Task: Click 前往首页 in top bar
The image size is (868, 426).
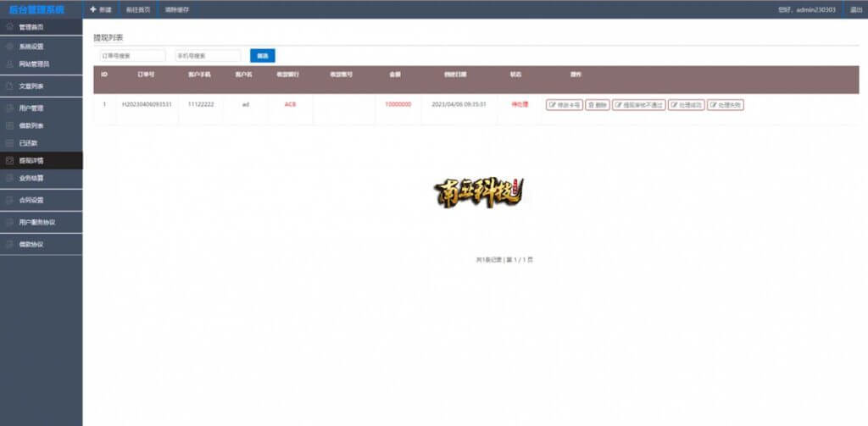Action: click(x=138, y=9)
